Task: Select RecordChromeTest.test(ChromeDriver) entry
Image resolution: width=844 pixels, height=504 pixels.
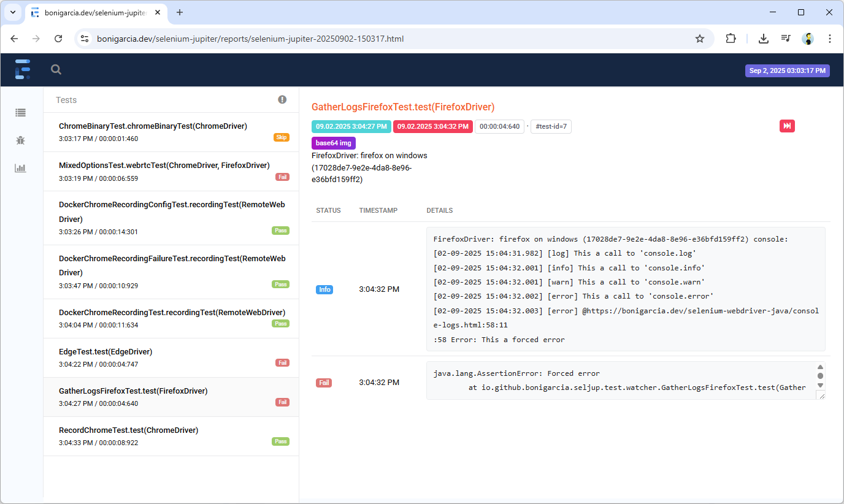Action: pos(171,436)
